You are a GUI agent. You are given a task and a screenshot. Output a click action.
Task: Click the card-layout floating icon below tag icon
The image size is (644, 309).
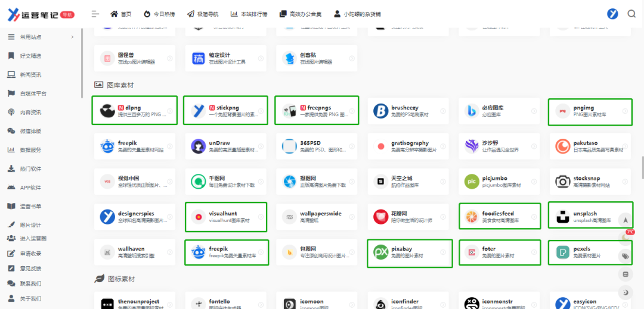click(x=626, y=274)
